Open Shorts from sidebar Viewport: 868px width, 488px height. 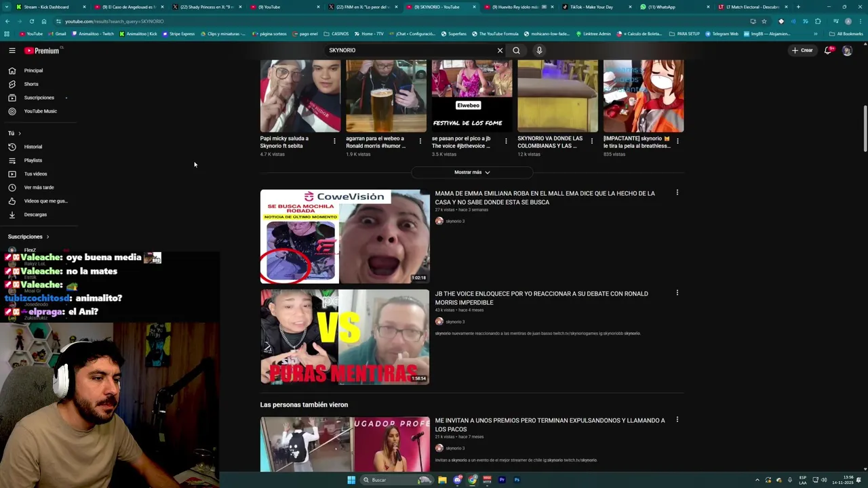[31, 84]
